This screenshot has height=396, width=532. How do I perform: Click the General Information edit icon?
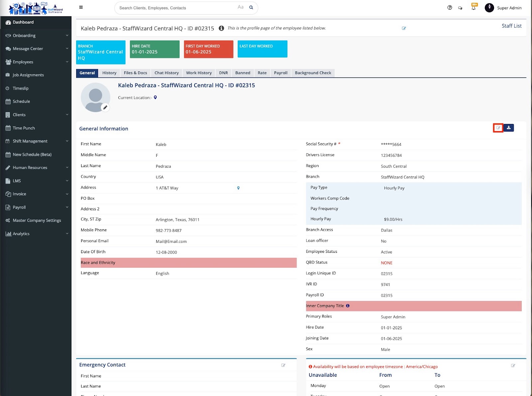pos(498,128)
